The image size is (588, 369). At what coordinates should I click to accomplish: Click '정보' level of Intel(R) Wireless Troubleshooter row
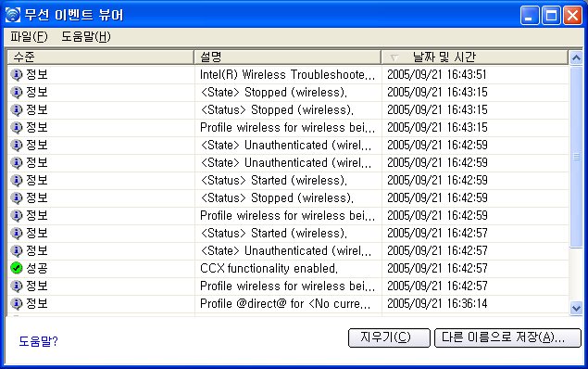(37, 75)
